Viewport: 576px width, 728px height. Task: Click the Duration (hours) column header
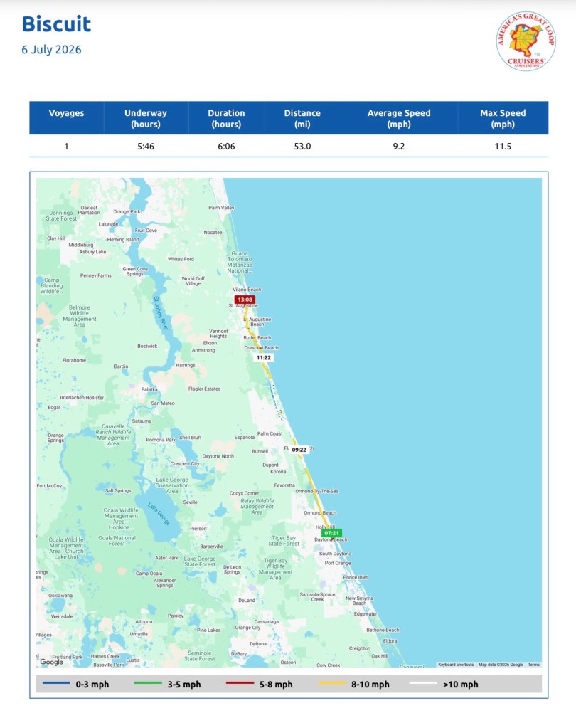click(x=226, y=118)
